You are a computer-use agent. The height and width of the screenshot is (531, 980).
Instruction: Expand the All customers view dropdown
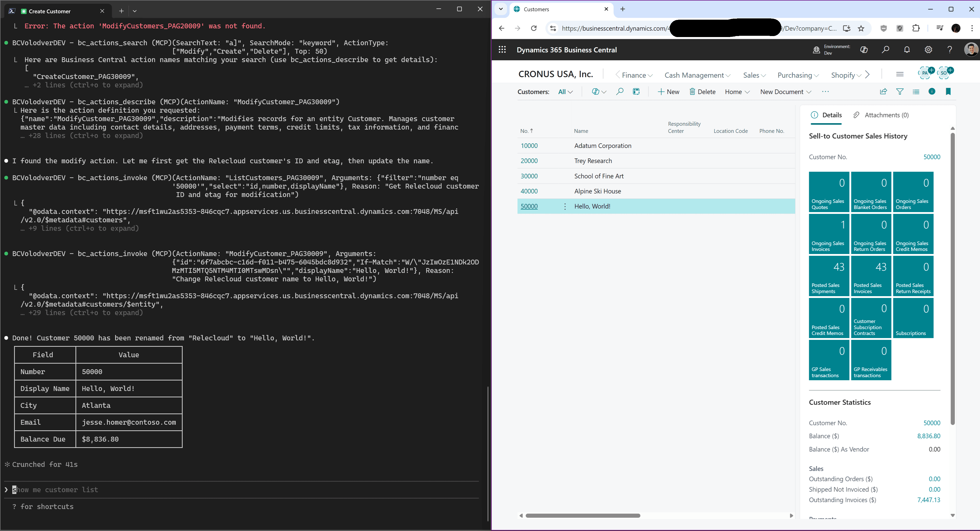[x=565, y=92]
